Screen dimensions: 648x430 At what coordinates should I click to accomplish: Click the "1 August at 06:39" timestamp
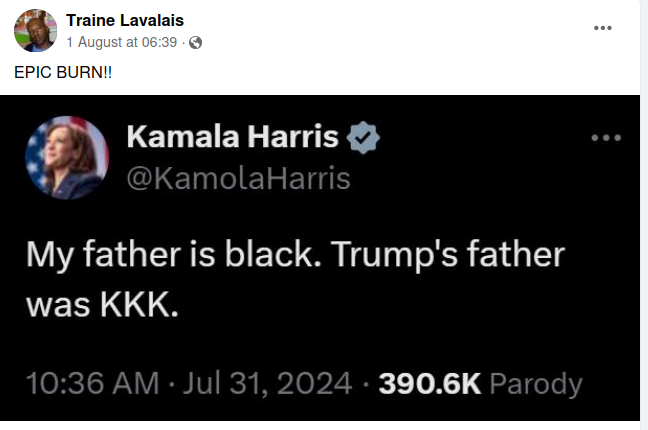click(x=124, y=42)
